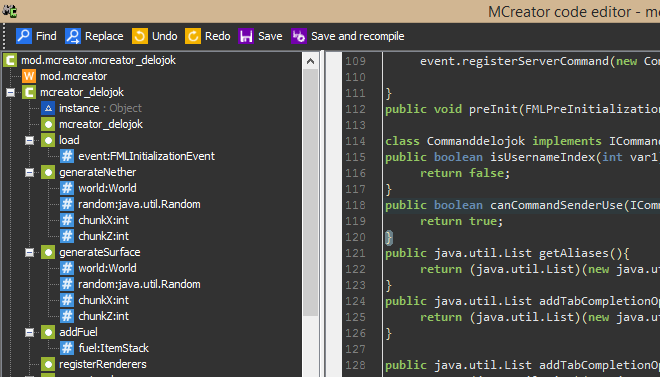Screen dimensions: 660x377
Task: Click the orange W icon next to mod.mcreator
Action: pos(29,76)
